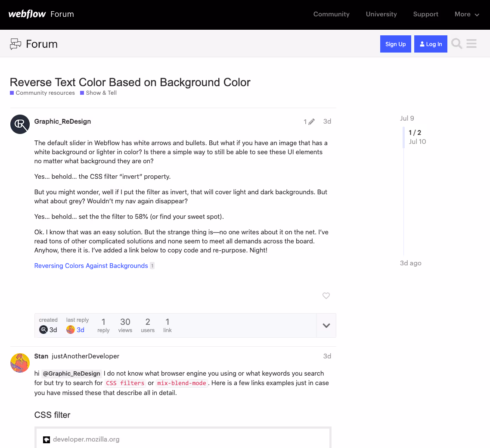Open Reversing Colors Against Backgrounds link
The image size is (490, 448).
pyautogui.click(x=91, y=266)
